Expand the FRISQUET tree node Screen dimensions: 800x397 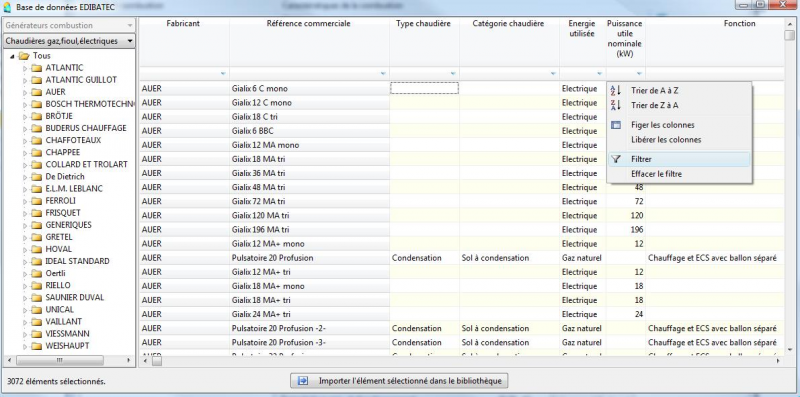tap(25, 213)
